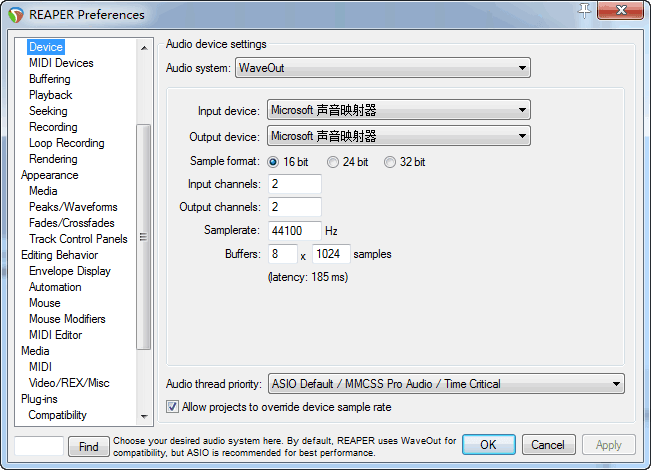Image resolution: width=651 pixels, height=470 pixels.
Task: Click the category list scroll up arrow
Action: click(144, 48)
